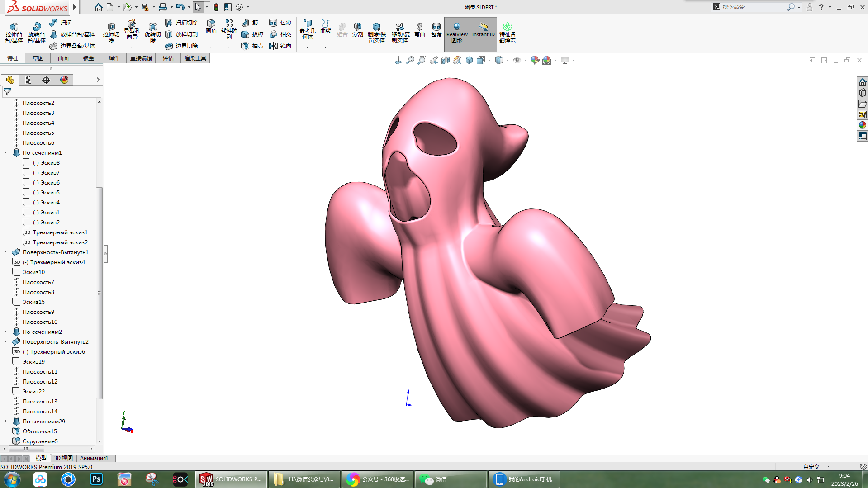
Task: Open the DisplayManager color ball tab
Action: pyautogui.click(x=64, y=80)
